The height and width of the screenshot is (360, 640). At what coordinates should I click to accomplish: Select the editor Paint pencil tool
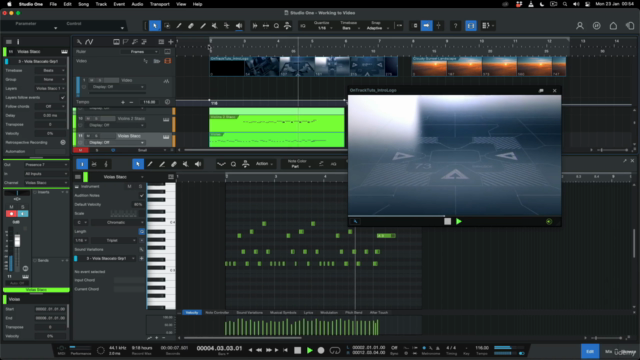click(x=150, y=164)
